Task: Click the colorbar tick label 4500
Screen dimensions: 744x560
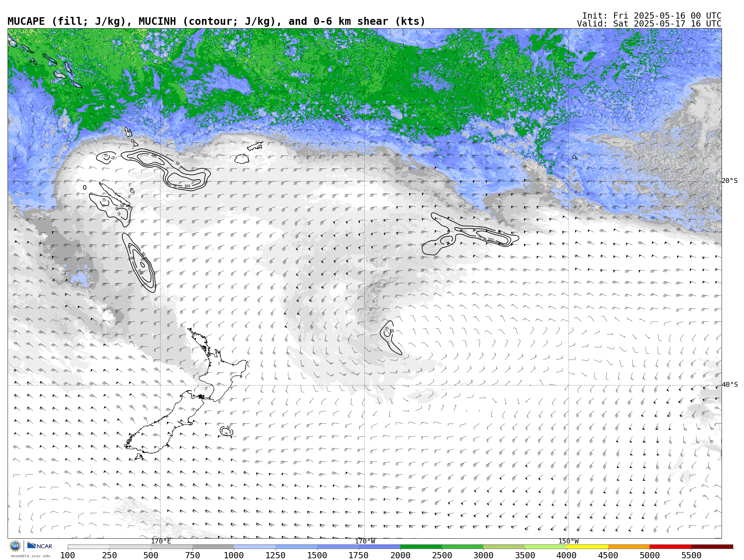Action: point(608,556)
